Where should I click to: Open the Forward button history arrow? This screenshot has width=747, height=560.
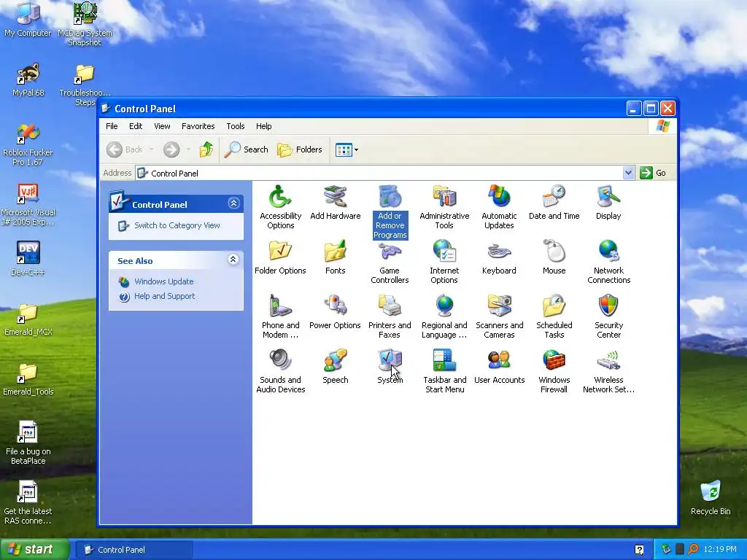pos(189,149)
